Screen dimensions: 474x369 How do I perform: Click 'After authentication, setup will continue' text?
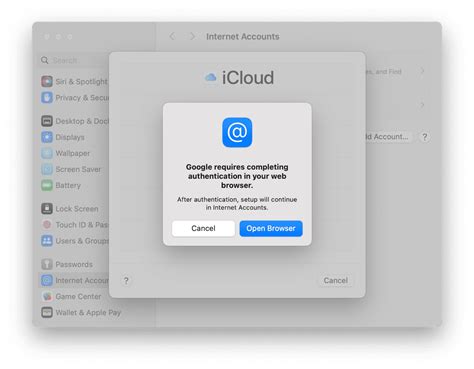237,203
